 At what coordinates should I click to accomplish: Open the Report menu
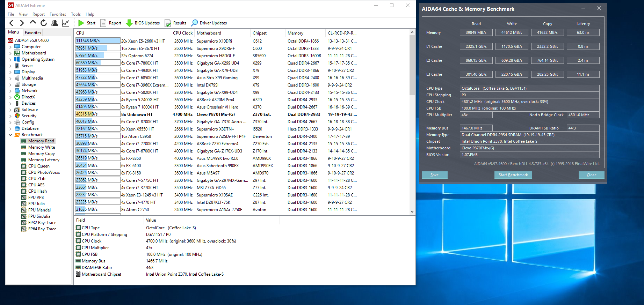(38, 14)
